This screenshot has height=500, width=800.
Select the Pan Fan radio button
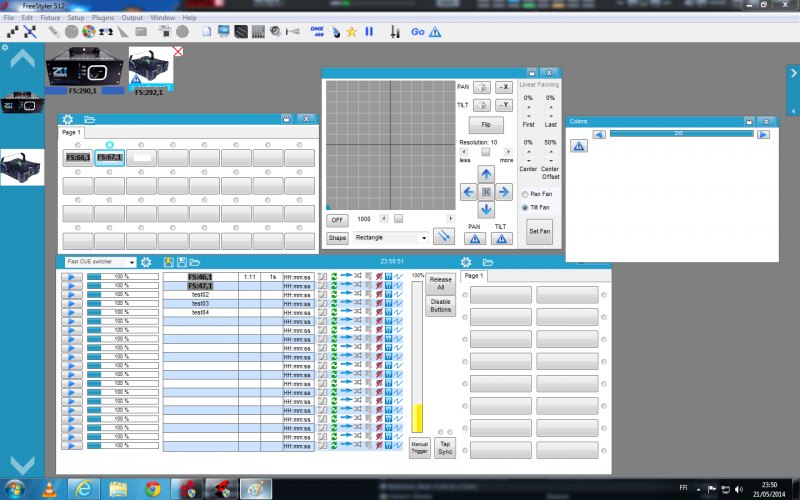point(524,194)
